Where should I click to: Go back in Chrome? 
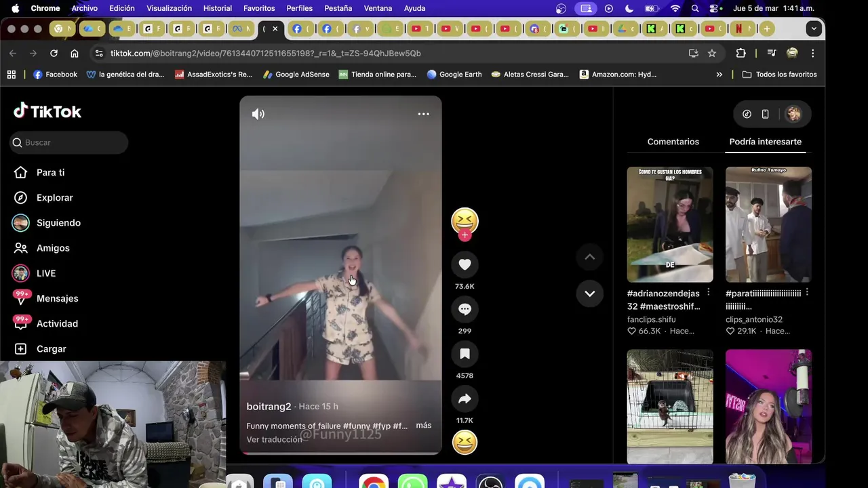point(13,53)
